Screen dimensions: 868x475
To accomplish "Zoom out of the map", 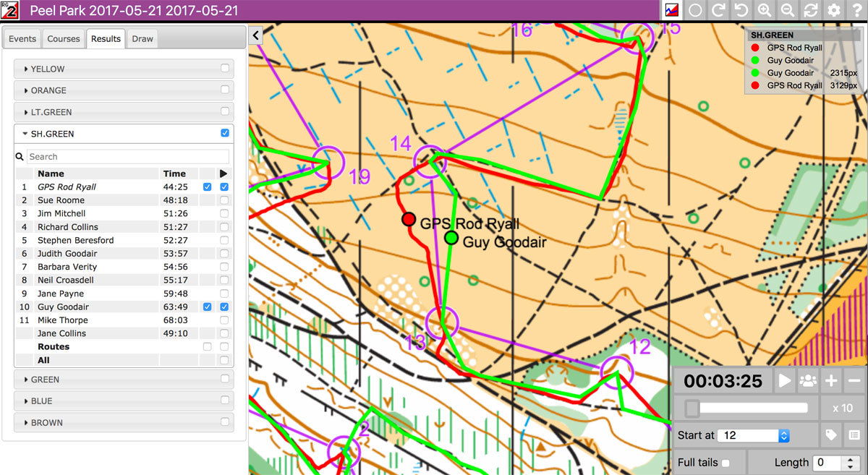I will click(x=788, y=10).
